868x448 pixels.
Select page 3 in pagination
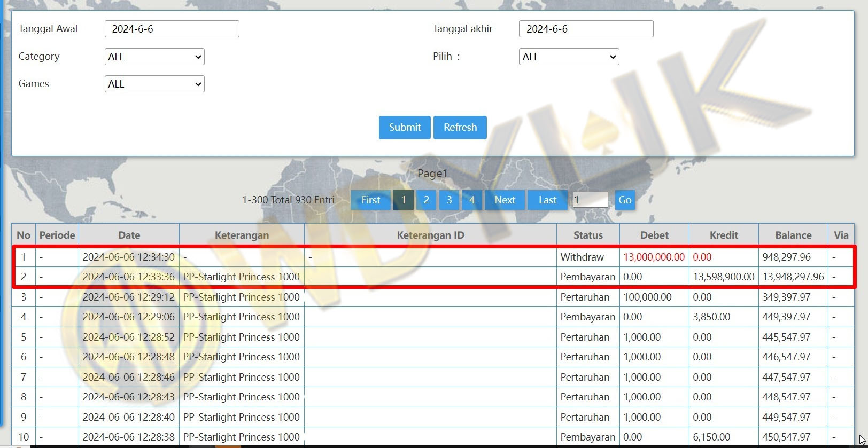[x=449, y=200]
